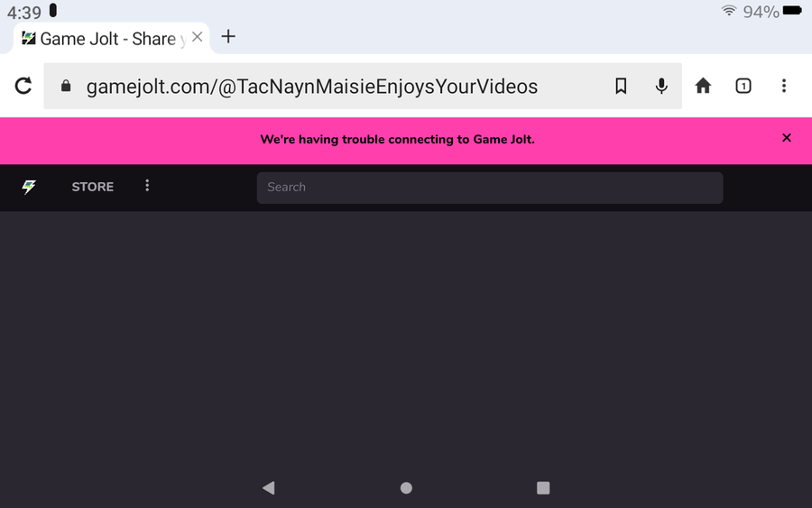812x508 pixels.
Task: Open Game Jolt's more options menu
Action: (147, 186)
